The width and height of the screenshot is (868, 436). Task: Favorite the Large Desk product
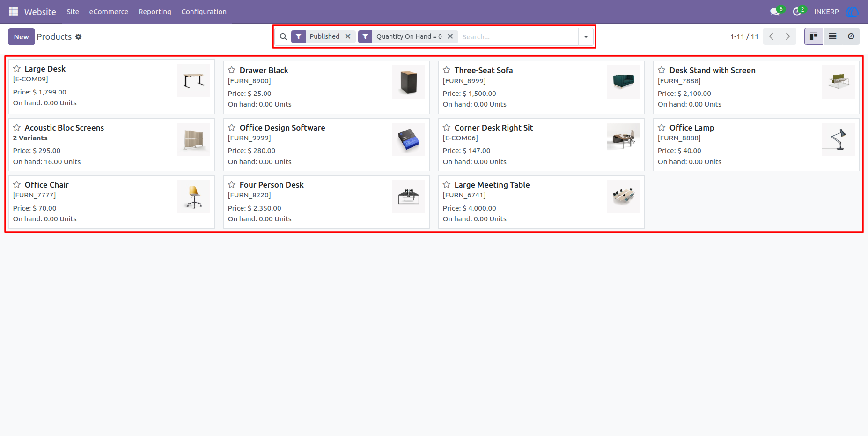(17, 69)
